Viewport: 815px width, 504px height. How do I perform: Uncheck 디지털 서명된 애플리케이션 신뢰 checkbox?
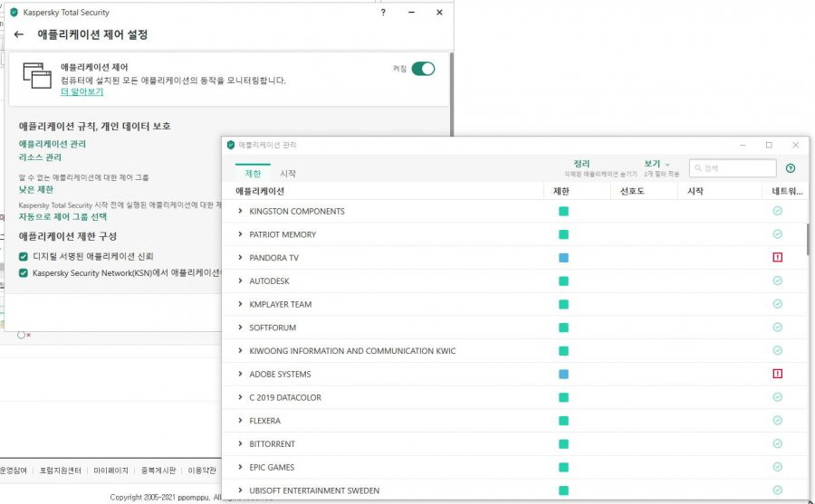(x=24, y=257)
